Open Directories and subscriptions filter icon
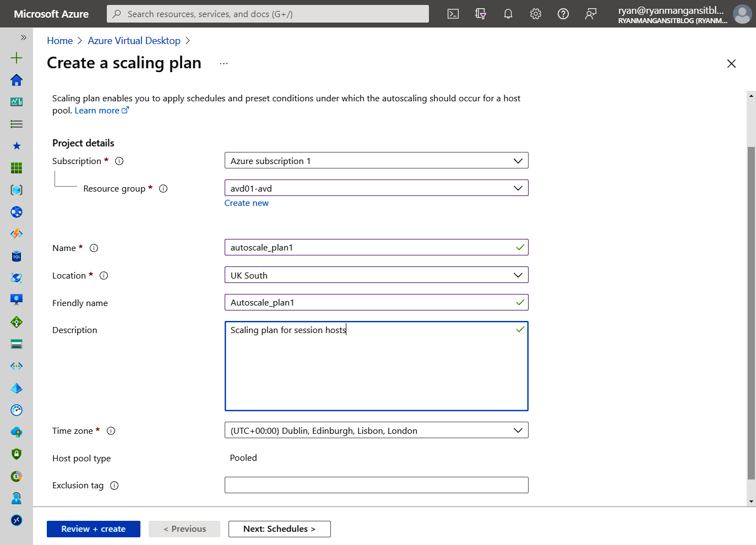Image resolution: width=756 pixels, height=545 pixels. (x=481, y=14)
